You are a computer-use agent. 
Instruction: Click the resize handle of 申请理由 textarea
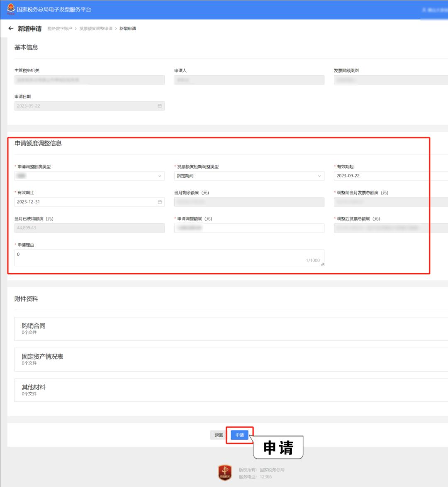coord(322,264)
